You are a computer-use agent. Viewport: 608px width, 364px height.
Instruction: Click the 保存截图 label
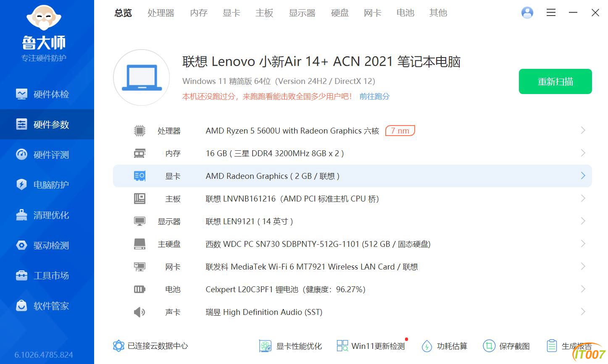click(514, 346)
